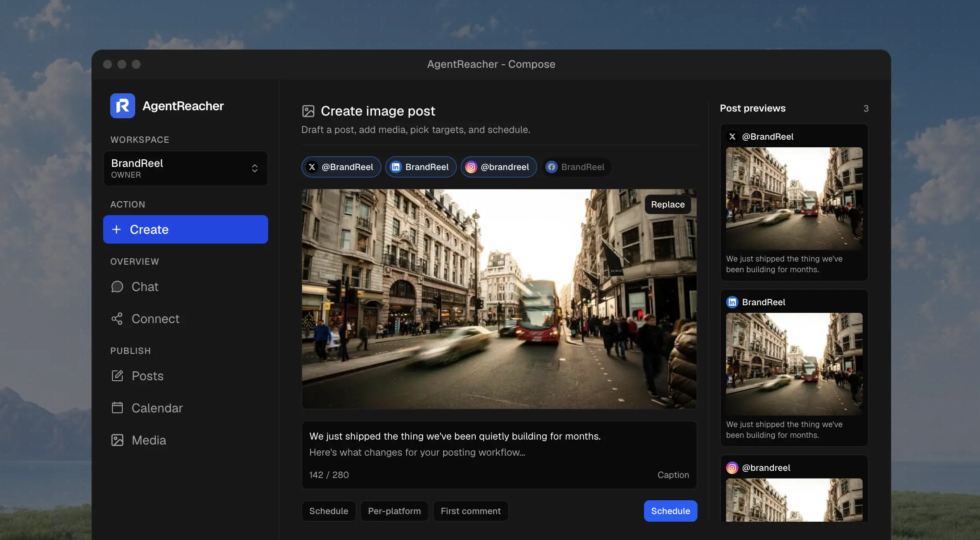
Task: Click the LinkedIn icon in BrandReel preview card
Action: [732, 302]
